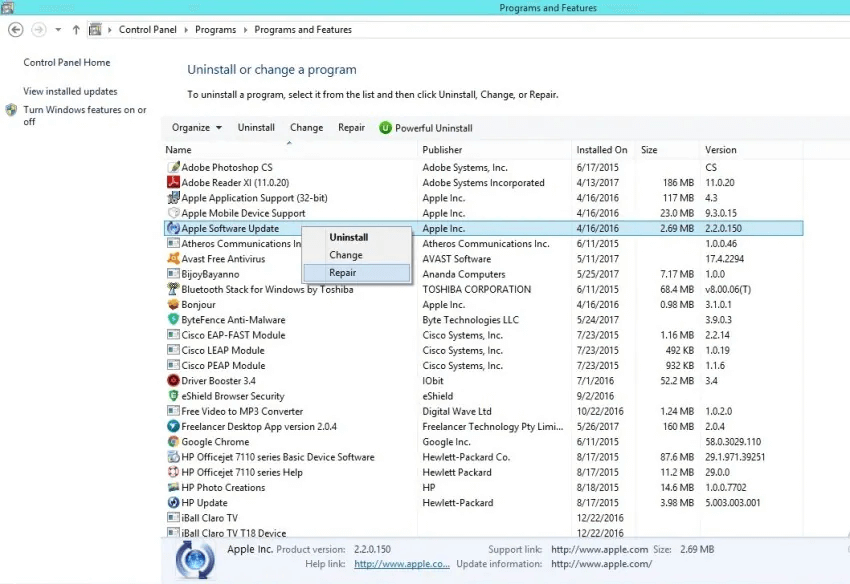Click the HP Update program icon
The width and height of the screenshot is (850, 584).
click(x=173, y=503)
